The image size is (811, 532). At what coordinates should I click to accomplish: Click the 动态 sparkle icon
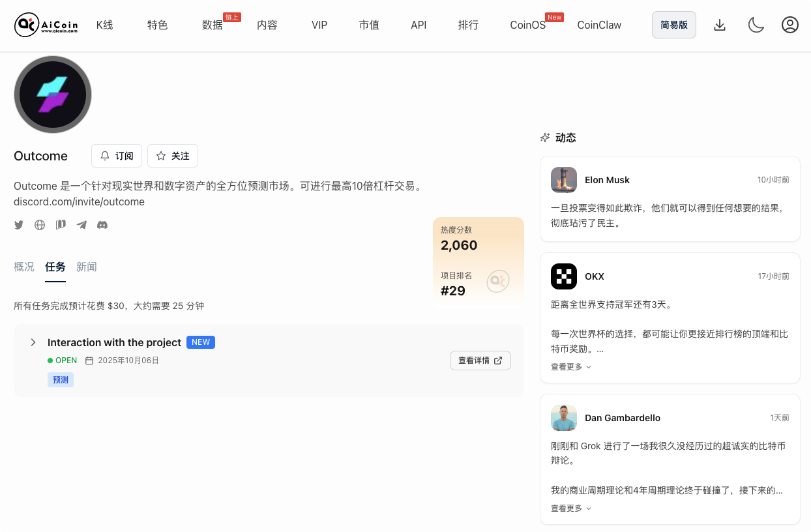click(x=545, y=138)
